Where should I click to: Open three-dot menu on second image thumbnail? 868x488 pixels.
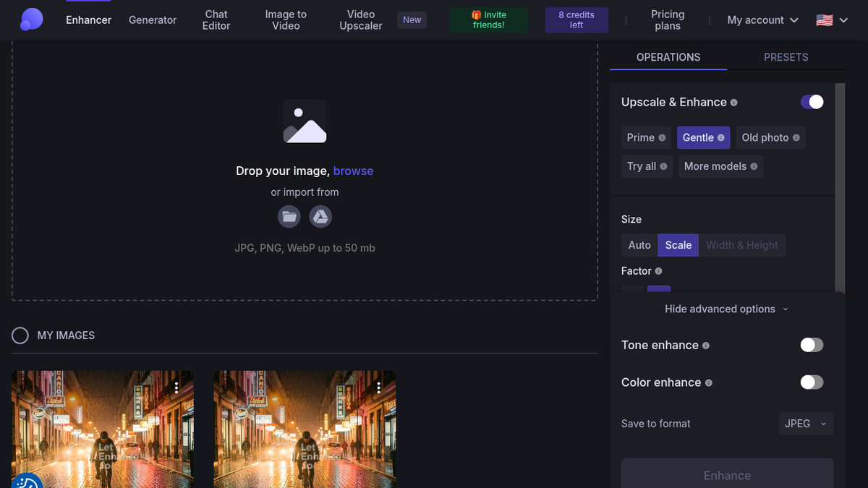[379, 388]
